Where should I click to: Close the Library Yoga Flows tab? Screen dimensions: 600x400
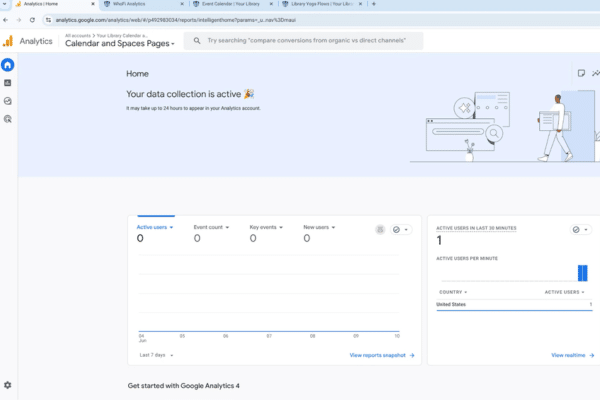point(360,4)
